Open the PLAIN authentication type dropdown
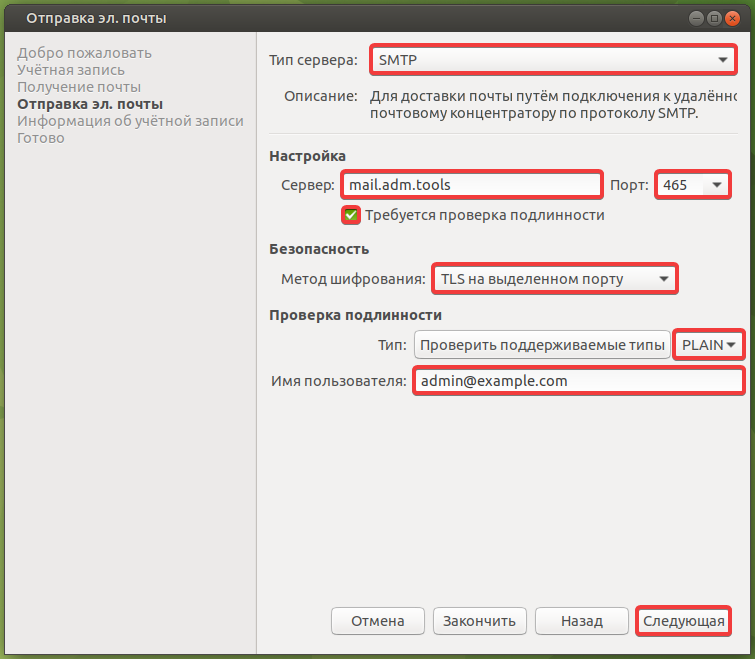Viewport: 755px width, 659px height. (709, 345)
